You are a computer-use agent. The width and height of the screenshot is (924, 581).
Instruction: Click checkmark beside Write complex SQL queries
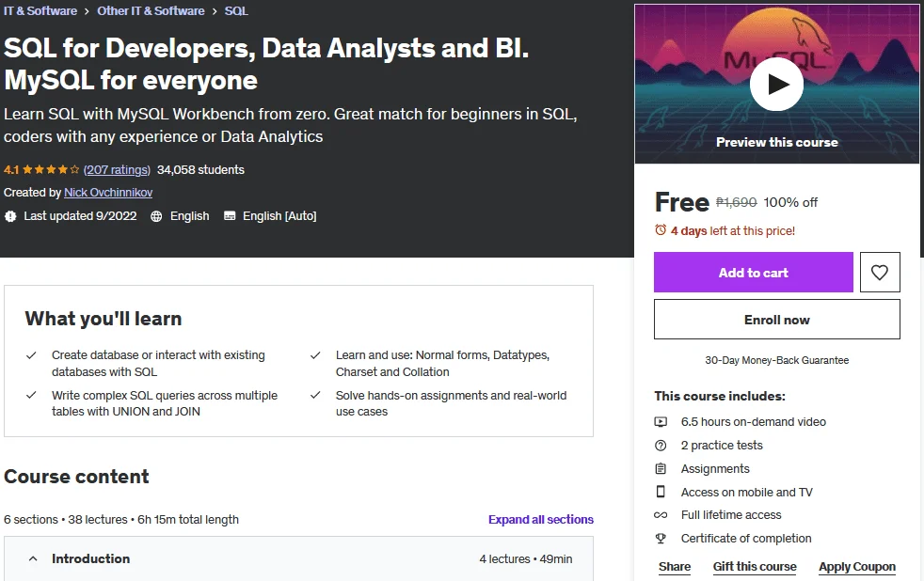[31, 395]
